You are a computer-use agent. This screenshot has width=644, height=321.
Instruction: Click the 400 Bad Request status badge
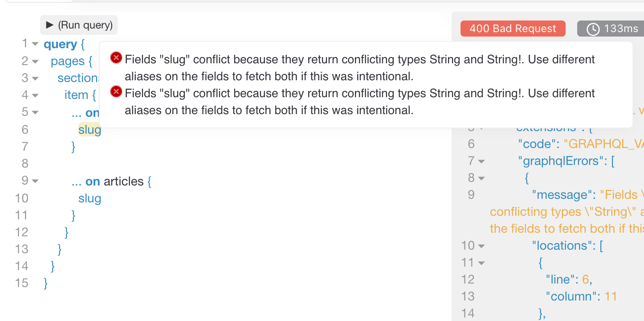513,28
